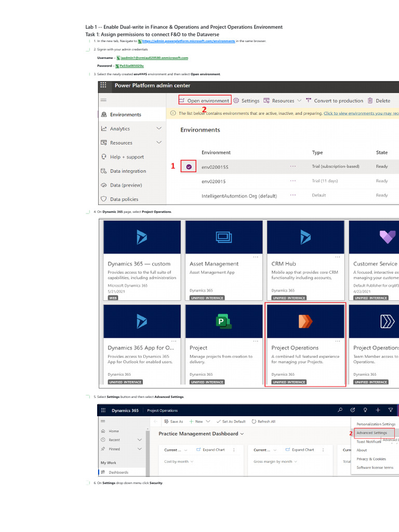Screen dimensions: 399x532
Task: Open more options on Project tile
Action: [256, 341]
